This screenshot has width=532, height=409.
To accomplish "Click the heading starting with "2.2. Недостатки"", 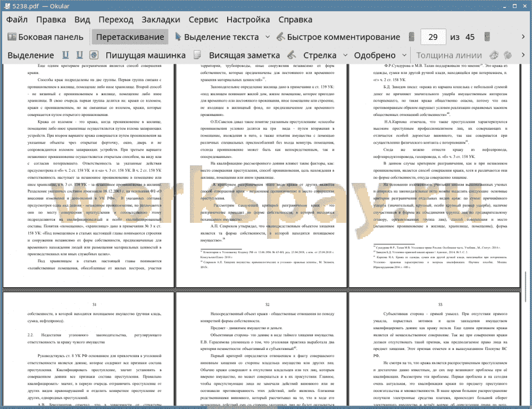I will point(94,338).
